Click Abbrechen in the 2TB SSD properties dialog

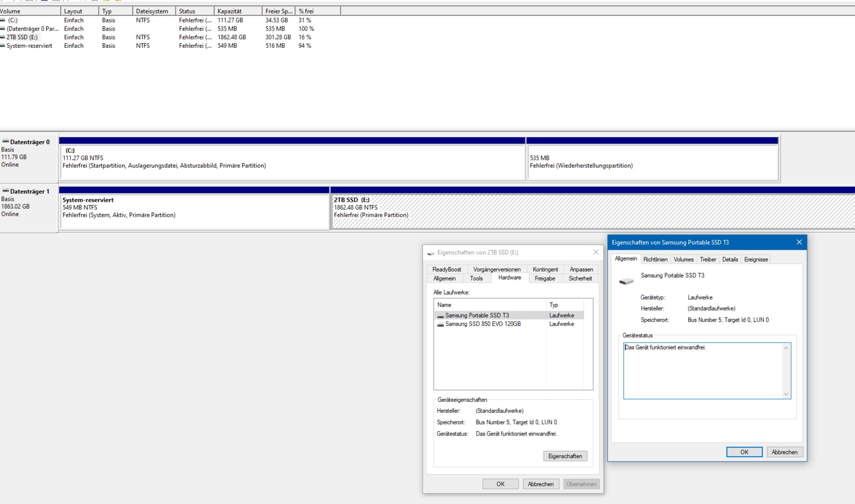[x=540, y=484]
